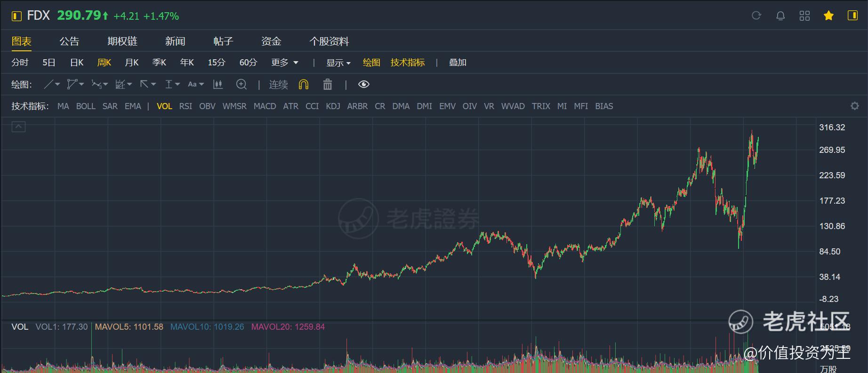Enable the EMA indicator
868x373 pixels.
[x=133, y=106]
